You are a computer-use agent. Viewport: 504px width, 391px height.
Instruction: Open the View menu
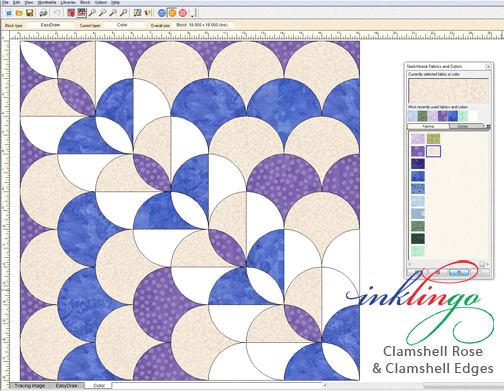pyautogui.click(x=29, y=2)
